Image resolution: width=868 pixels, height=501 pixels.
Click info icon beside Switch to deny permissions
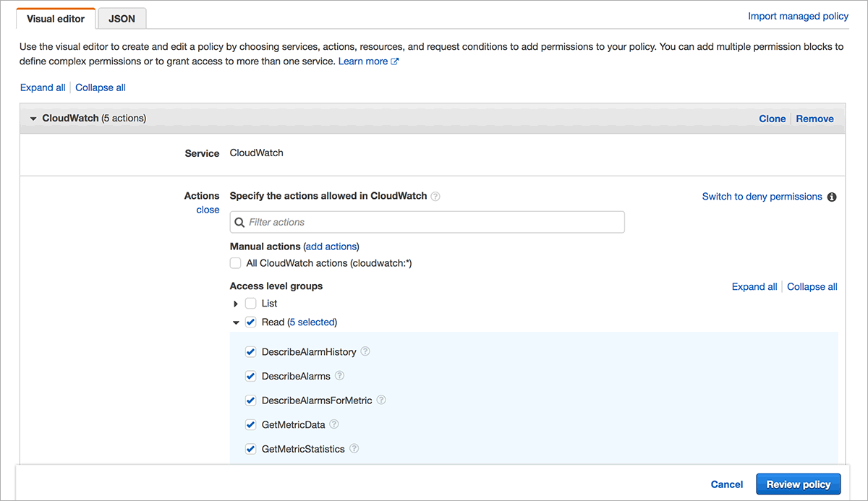[832, 197]
